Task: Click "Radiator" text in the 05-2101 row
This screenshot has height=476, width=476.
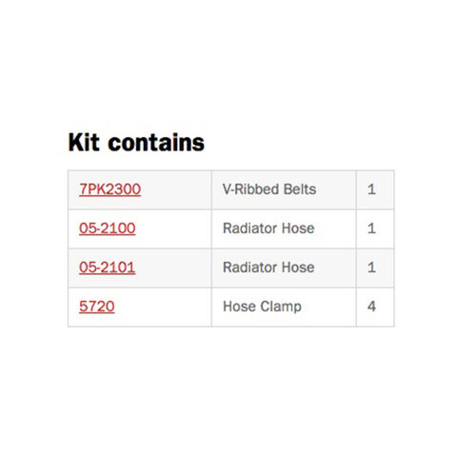Action: coord(250,268)
